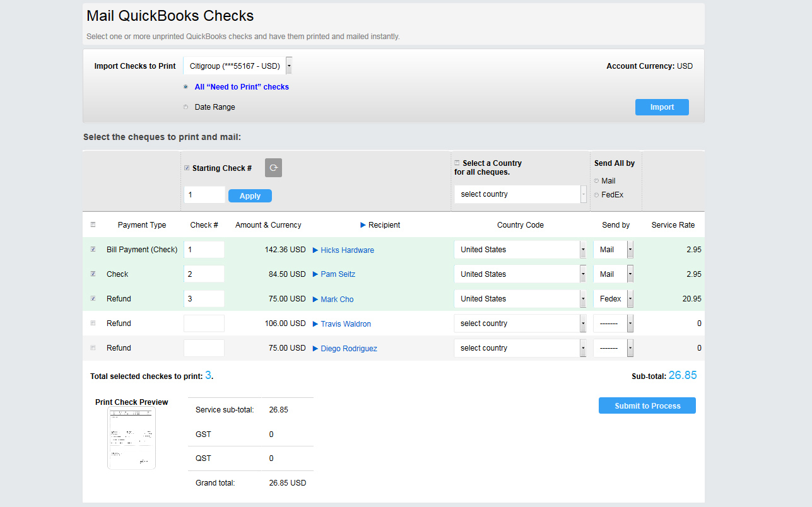Expand recipient arrow for Hicks Hardware
Screen dimensions: 812x507
click(x=315, y=250)
